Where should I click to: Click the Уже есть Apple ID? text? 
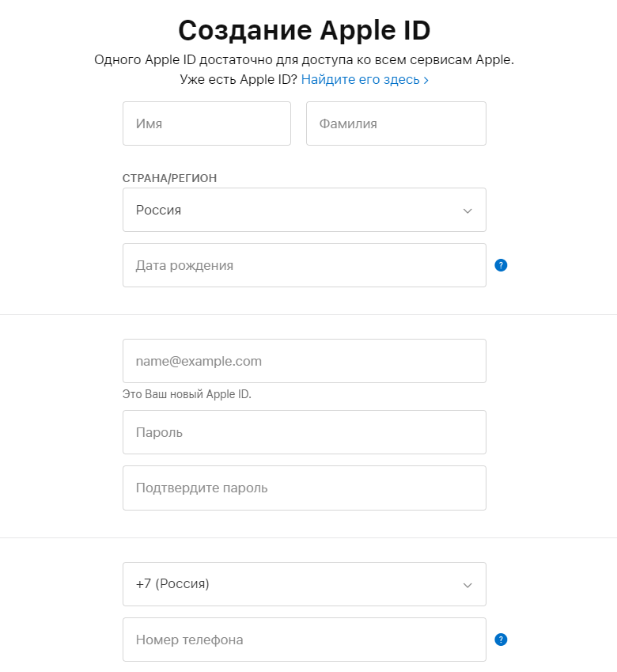(238, 80)
